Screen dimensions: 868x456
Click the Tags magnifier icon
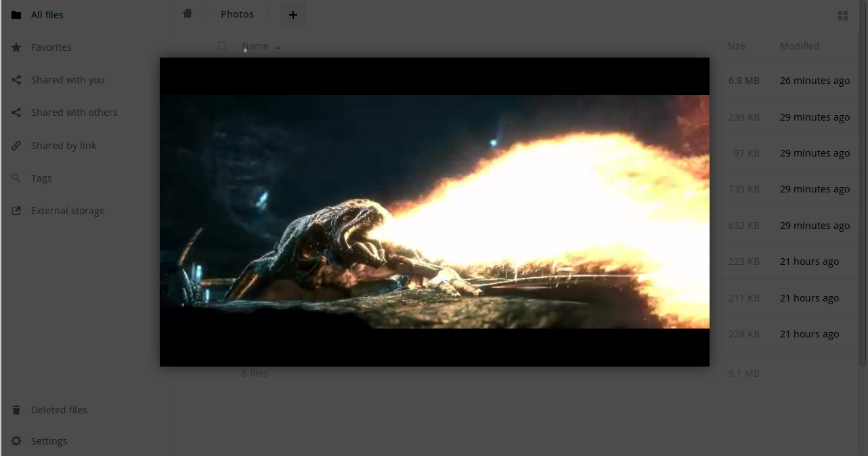click(x=16, y=178)
